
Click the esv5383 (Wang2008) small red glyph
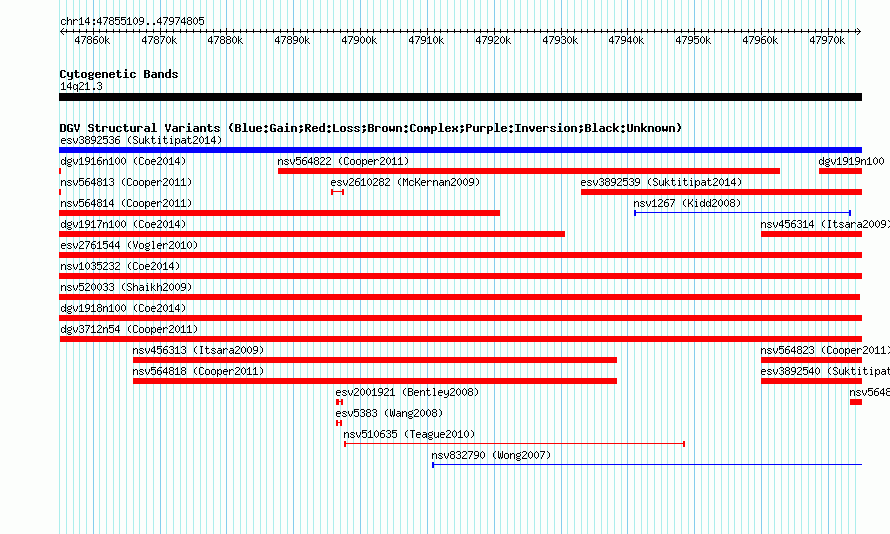click(339, 423)
